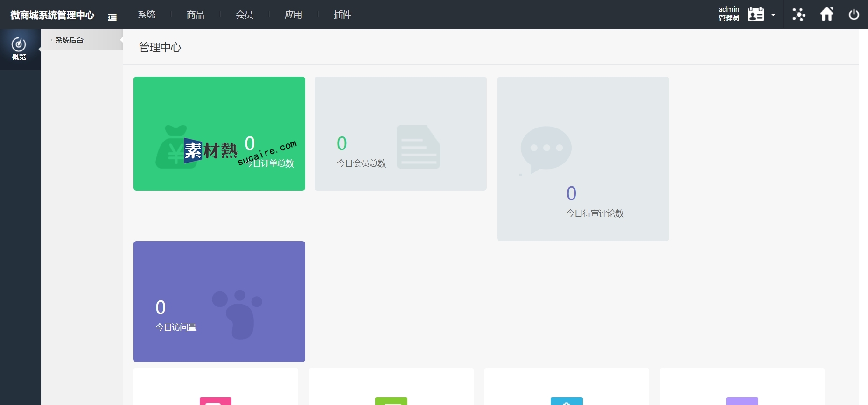Click the 管理中心 page heading
868x405 pixels.
[160, 47]
